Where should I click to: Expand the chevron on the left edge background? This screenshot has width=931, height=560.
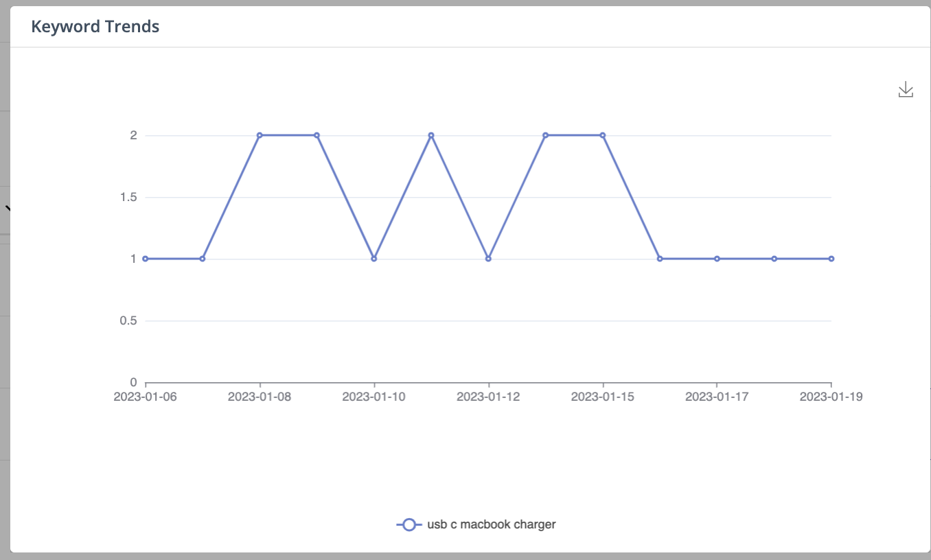[x=7, y=209]
